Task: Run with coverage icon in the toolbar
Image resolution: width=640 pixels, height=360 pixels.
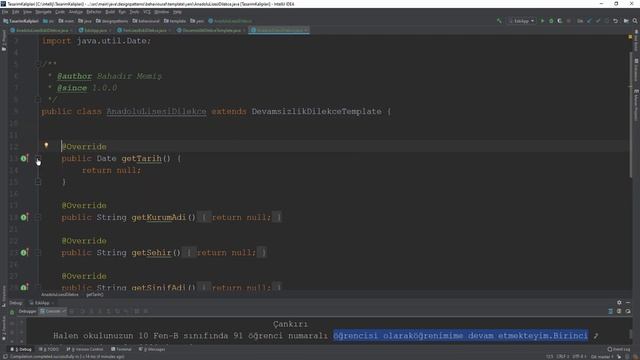Action: point(560,21)
